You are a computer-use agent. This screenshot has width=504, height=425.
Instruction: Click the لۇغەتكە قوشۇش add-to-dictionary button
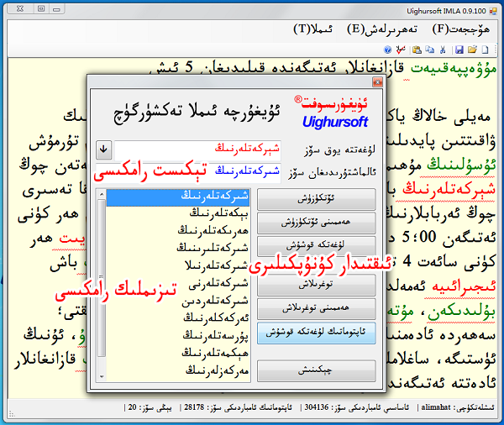click(x=317, y=245)
